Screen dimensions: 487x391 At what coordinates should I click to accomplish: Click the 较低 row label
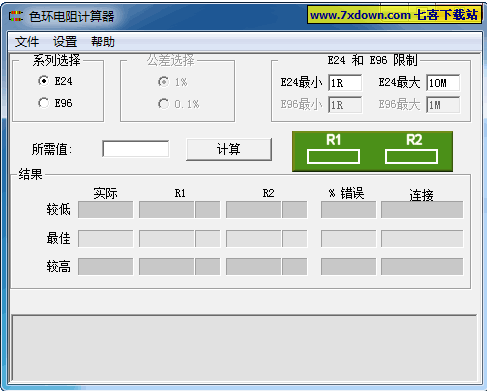pos(59,209)
